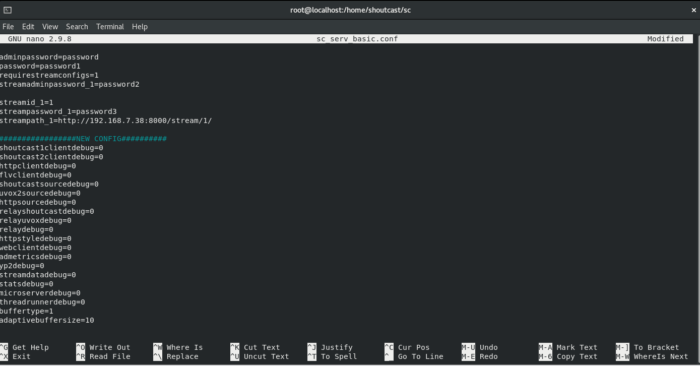Open the Help menu
This screenshot has height=366, width=700.
click(140, 27)
